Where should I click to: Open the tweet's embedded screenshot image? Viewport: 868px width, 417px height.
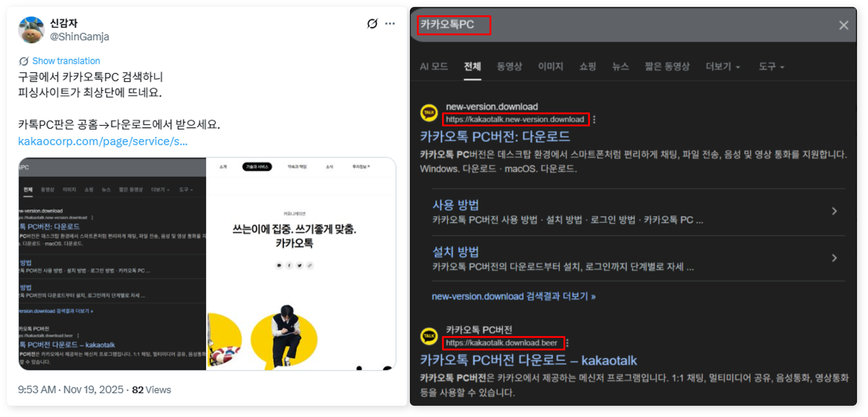(207, 264)
